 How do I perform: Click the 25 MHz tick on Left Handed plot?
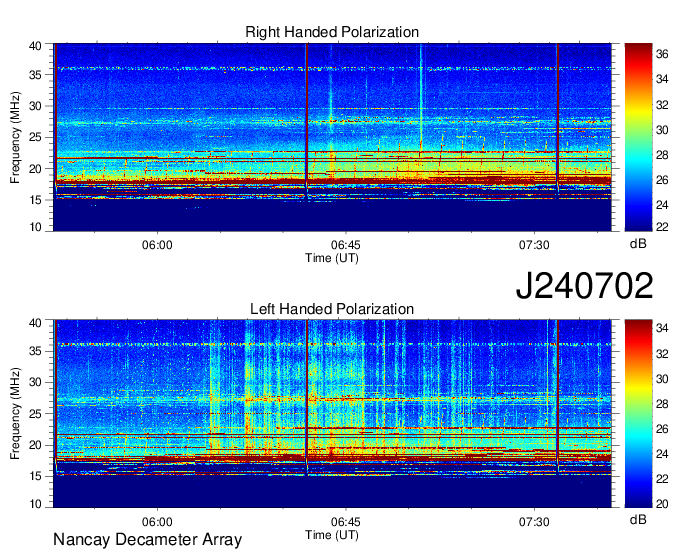pyautogui.click(x=35, y=414)
